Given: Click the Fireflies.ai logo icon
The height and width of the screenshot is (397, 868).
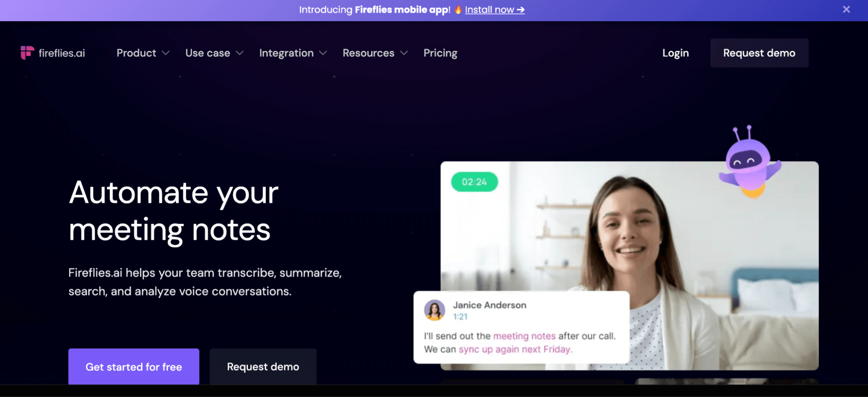Looking at the screenshot, I should pyautogui.click(x=27, y=53).
